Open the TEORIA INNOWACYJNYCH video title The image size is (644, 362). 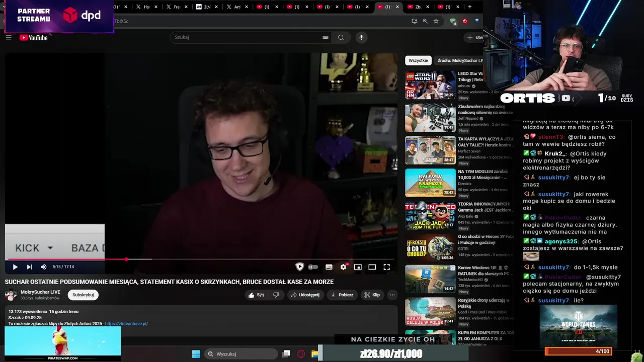point(485,207)
